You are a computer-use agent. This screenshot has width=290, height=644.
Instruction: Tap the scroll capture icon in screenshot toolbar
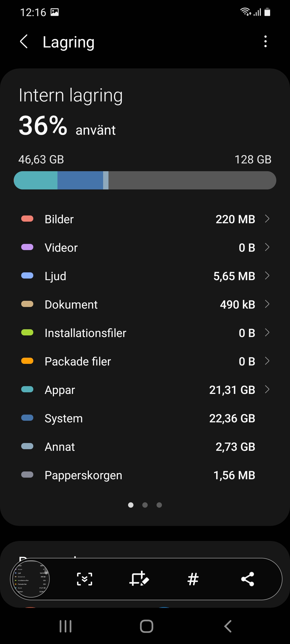[85, 579]
